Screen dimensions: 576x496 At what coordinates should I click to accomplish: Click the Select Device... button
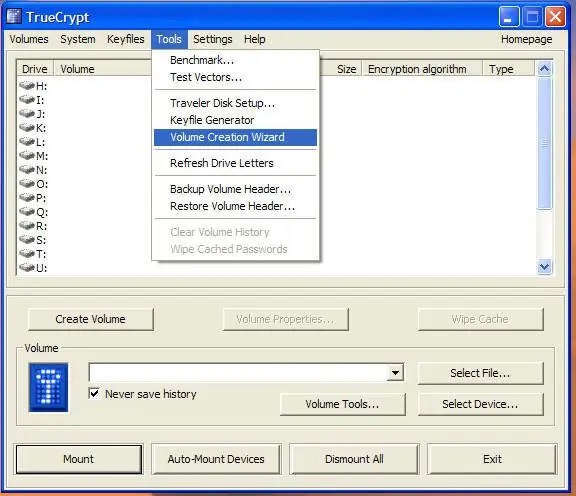pos(480,404)
